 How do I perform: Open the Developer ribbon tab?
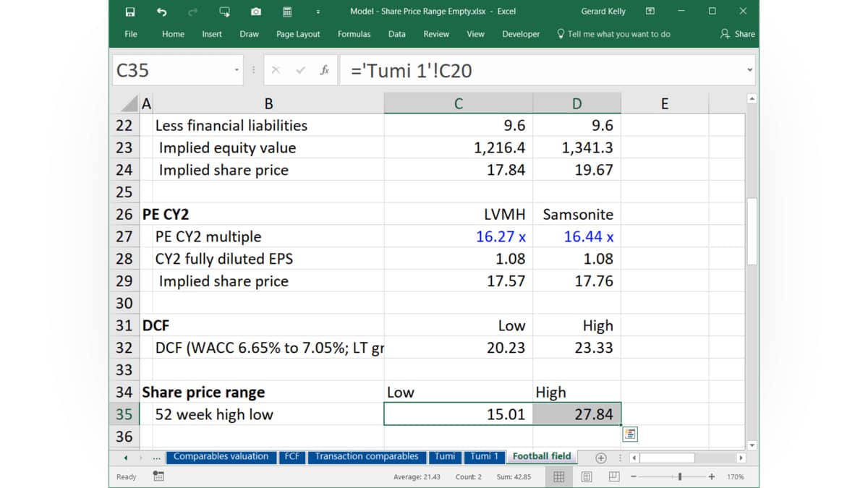521,34
